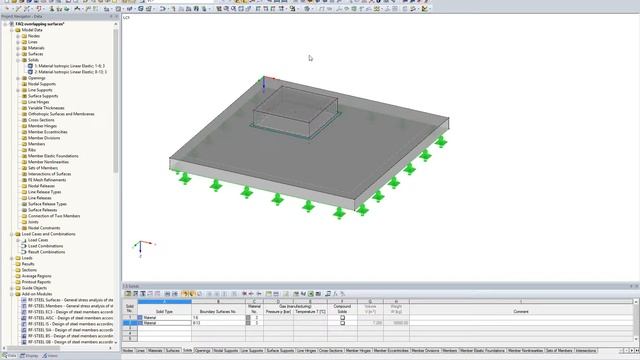The image size is (640, 360).
Task: Click Solid Type cell of row 2
Action: click(164, 323)
